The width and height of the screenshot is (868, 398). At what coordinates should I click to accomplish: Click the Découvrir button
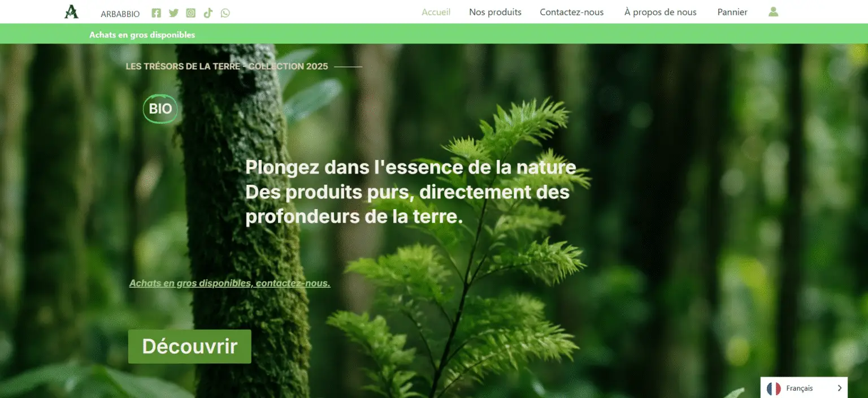190,347
